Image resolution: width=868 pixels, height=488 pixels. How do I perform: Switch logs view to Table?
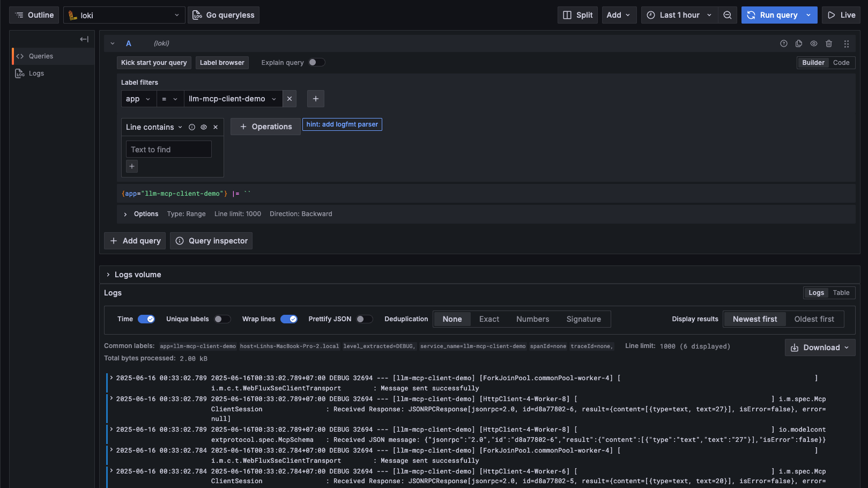coord(841,293)
